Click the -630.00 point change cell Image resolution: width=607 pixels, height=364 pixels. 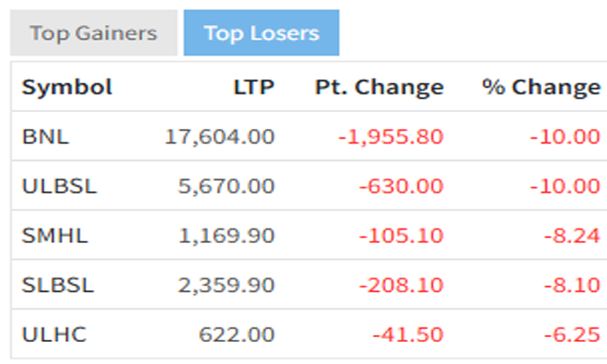(x=401, y=186)
